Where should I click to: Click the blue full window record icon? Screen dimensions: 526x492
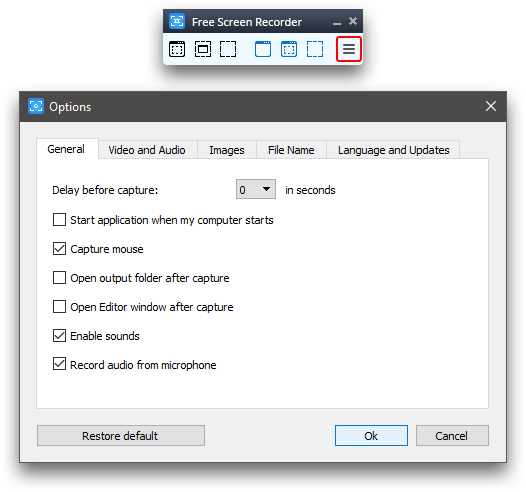point(263,49)
